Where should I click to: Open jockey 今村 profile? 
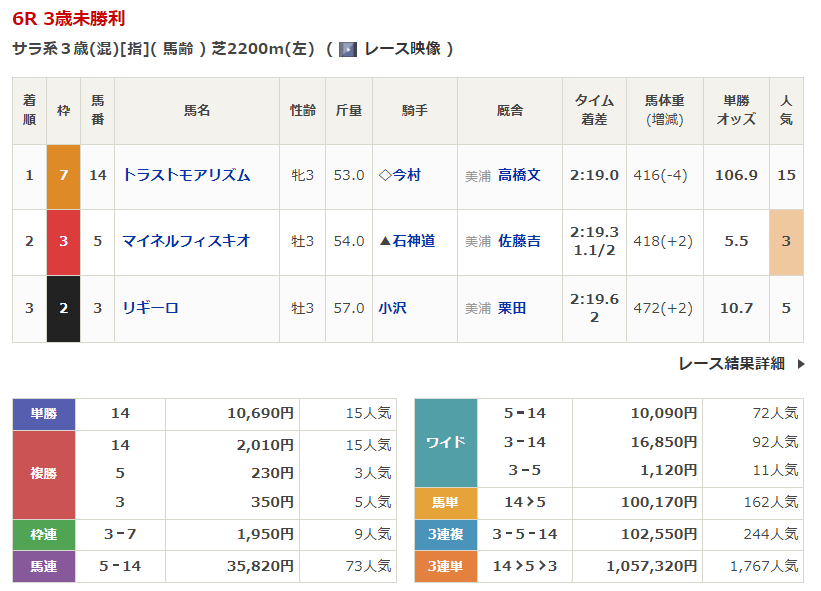click(406, 175)
